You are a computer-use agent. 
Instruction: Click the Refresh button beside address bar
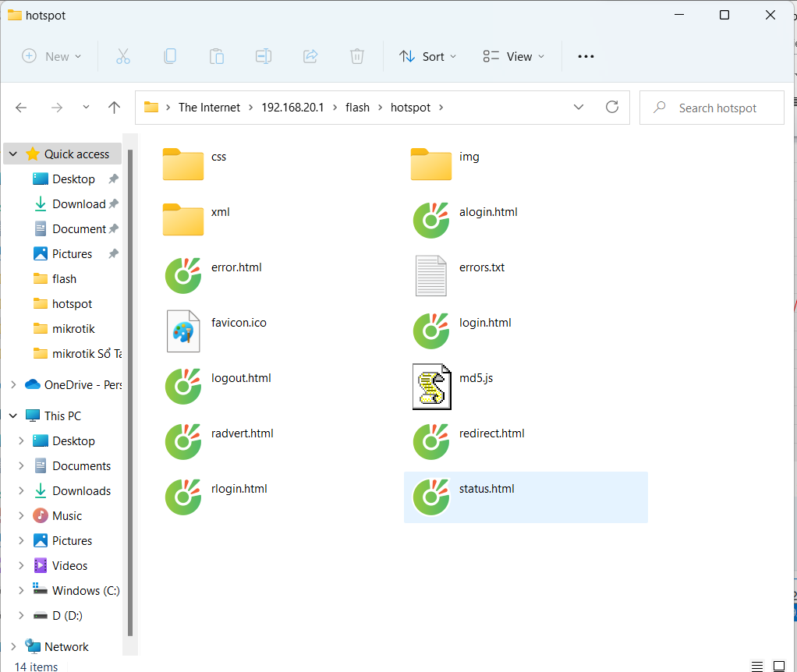tap(612, 108)
